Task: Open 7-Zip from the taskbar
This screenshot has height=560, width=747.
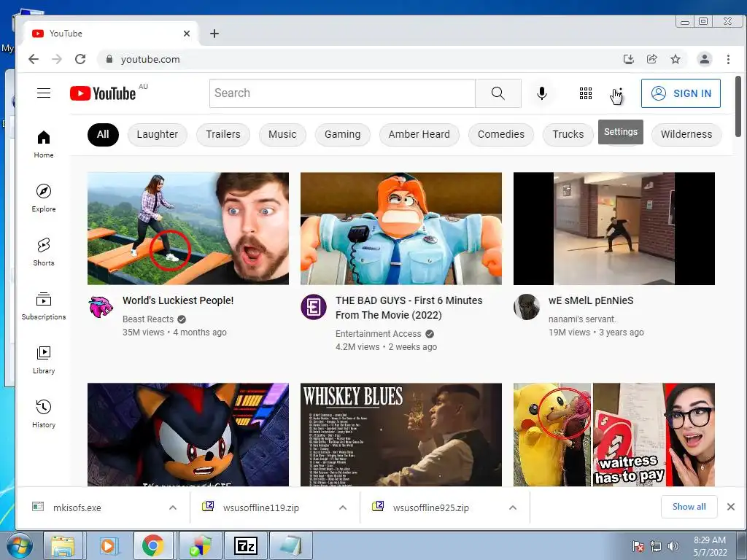Action: (246, 545)
